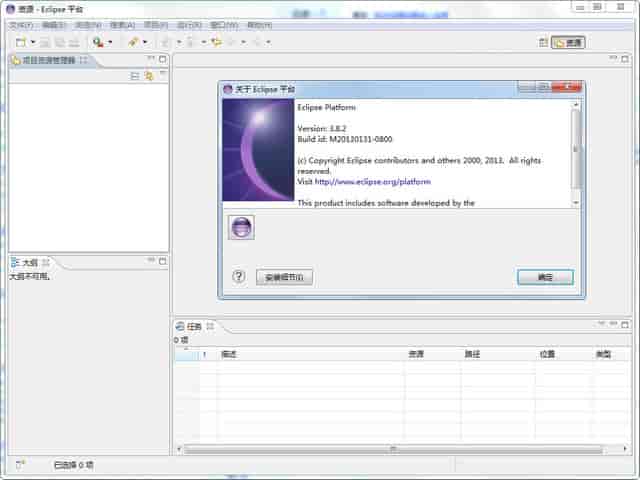
Task: Open the File menu
Action: click(21, 25)
